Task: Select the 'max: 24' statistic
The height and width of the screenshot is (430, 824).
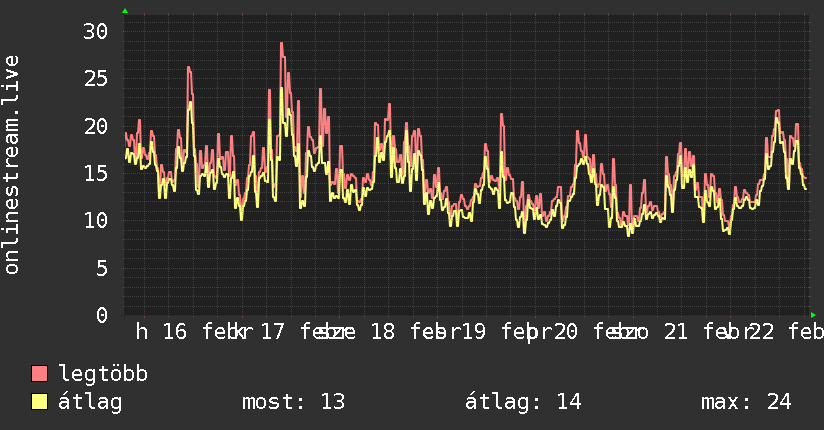Action: [x=746, y=402]
